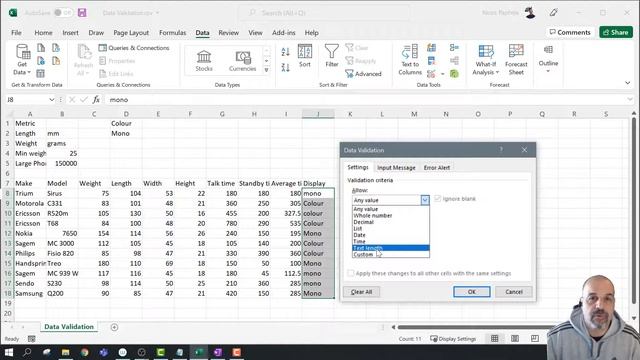Expand the Data Types gallery

click(x=267, y=70)
